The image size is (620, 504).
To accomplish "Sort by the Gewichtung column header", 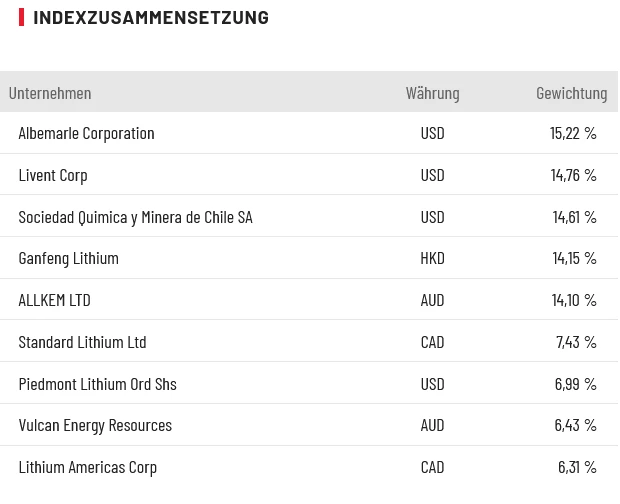I will tap(571, 93).
